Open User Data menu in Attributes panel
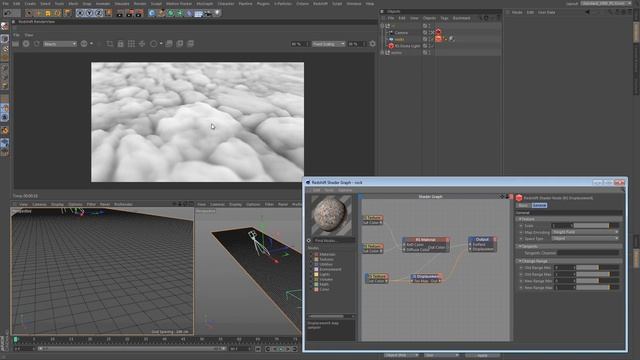Screen dimensions: 640x360 coord(546,12)
